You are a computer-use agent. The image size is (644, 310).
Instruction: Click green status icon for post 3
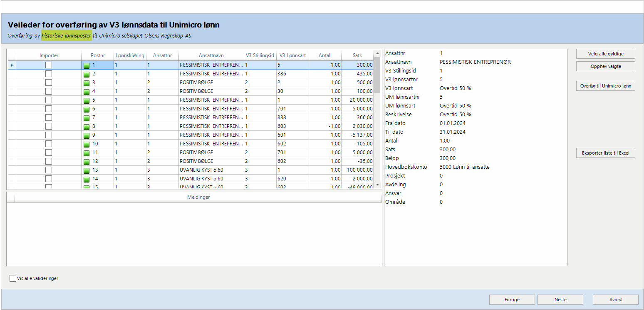click(87, 83)
